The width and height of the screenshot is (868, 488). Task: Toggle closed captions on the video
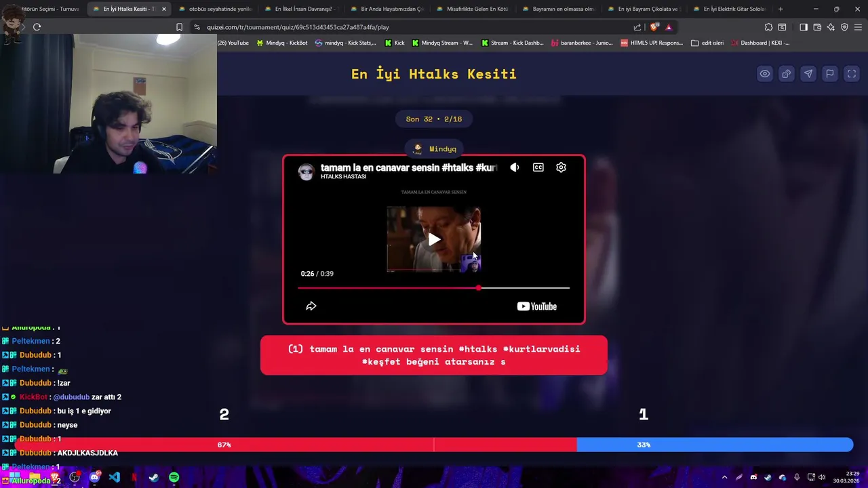[x=538, y=167]
